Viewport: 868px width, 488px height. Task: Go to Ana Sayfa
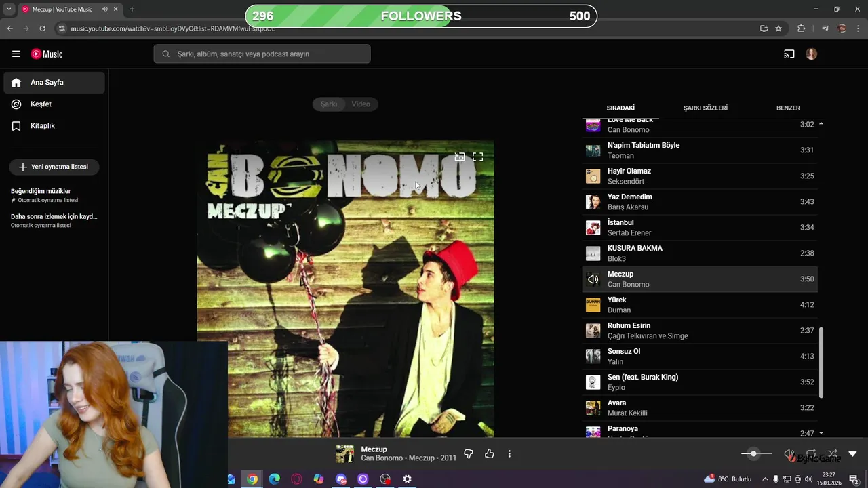pyautogui.click(x=54, y=83)
